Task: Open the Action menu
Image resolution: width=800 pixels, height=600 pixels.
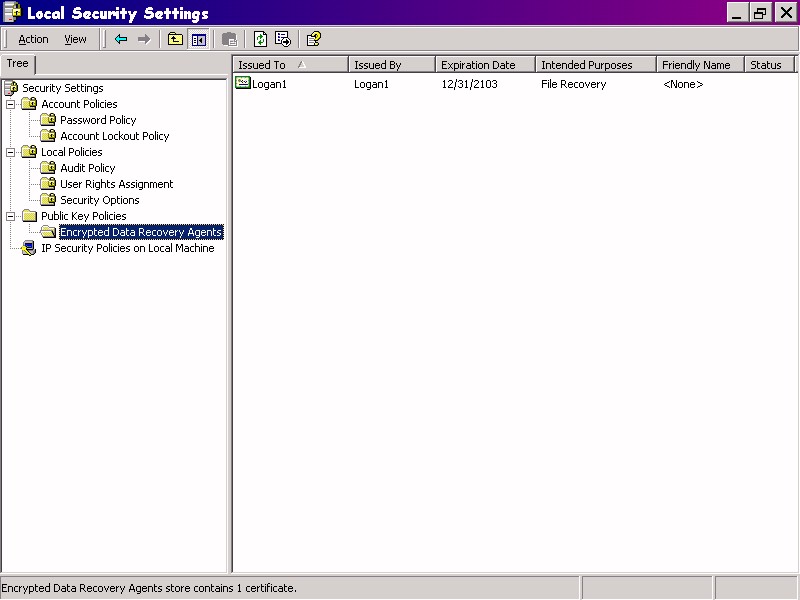Action: 33,39
